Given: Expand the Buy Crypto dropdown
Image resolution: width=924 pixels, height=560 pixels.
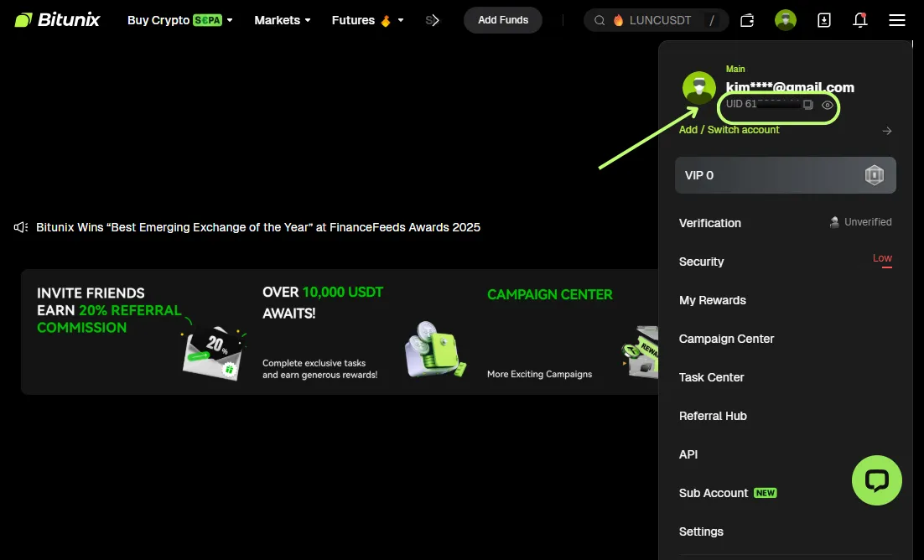Looking at the screenshot, I should (179, 20).
